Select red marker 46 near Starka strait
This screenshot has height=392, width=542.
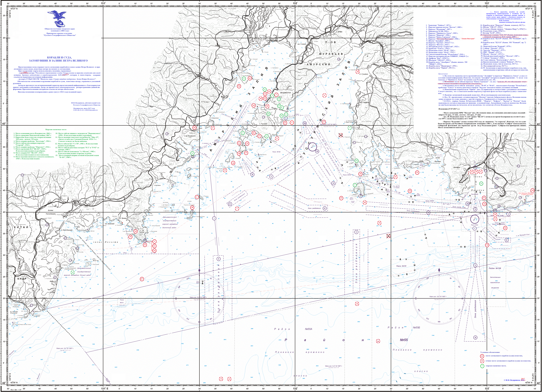tap(254, 133)
